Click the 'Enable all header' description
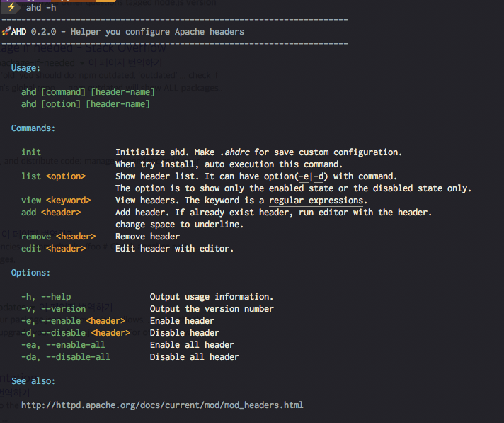This screenshot has width=504, height=423. (192, 345)
